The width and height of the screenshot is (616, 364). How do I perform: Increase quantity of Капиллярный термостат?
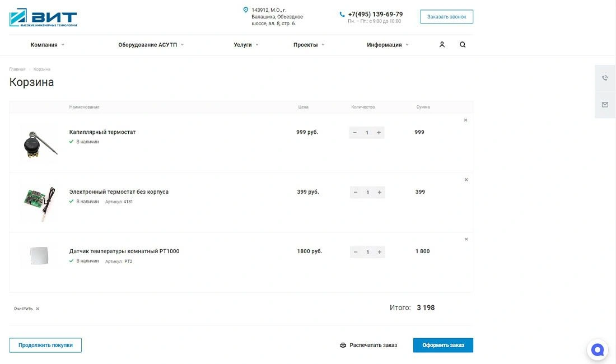coord(379,133)
